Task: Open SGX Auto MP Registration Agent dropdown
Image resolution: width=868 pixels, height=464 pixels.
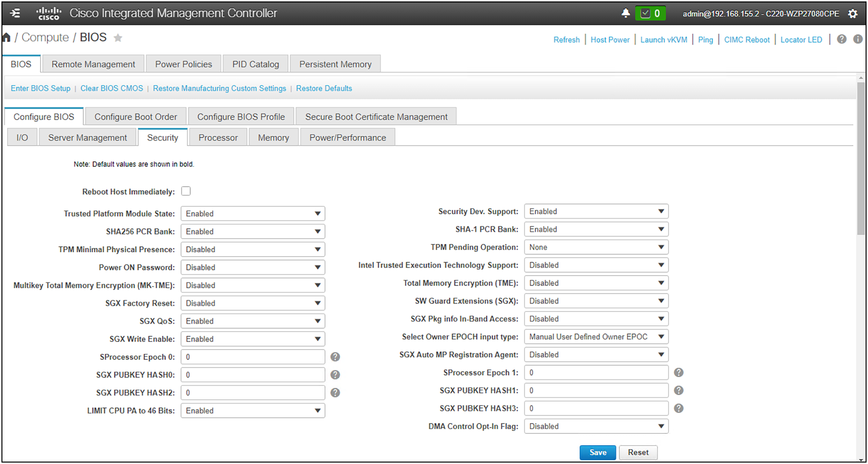Action: click(x=596, y=354)
